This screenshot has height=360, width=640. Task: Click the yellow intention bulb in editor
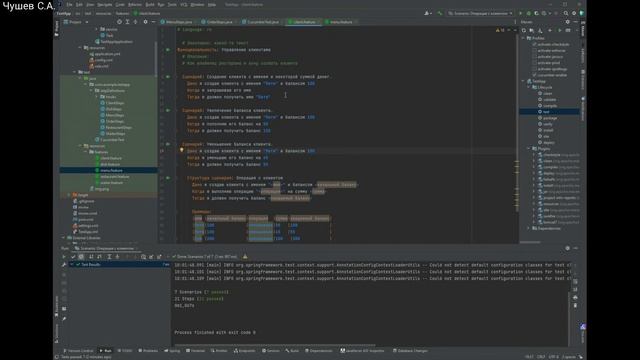pos(182,150)
